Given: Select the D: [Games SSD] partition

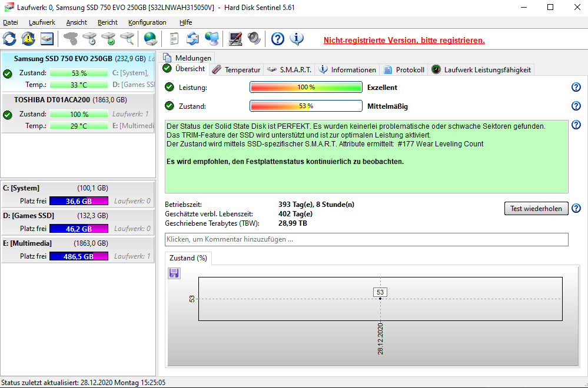Looking at the screenshot, I should (x=78, y=222).
